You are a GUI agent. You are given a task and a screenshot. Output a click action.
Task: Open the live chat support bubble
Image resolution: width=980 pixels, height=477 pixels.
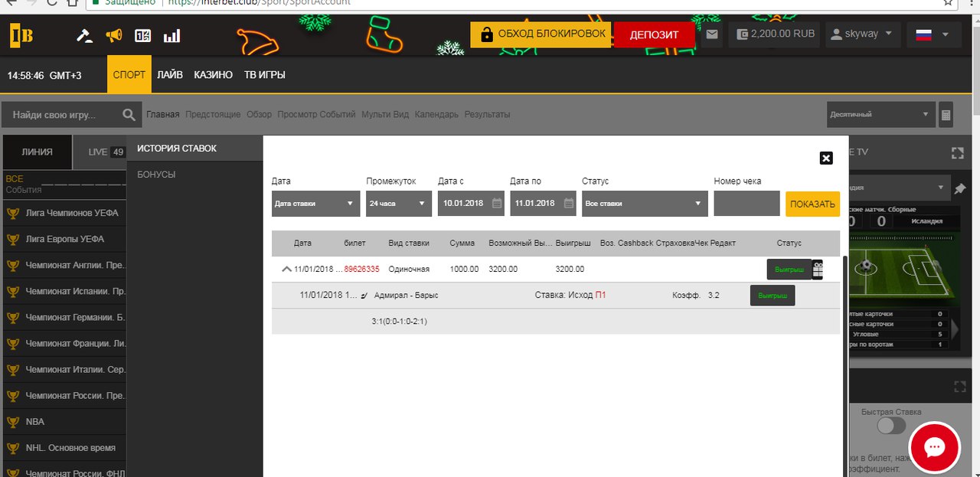(934, 447)
